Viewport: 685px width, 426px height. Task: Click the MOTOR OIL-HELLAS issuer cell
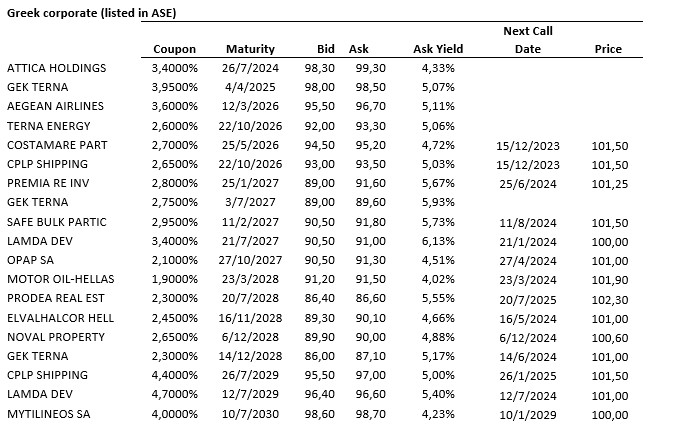point(58,279)
